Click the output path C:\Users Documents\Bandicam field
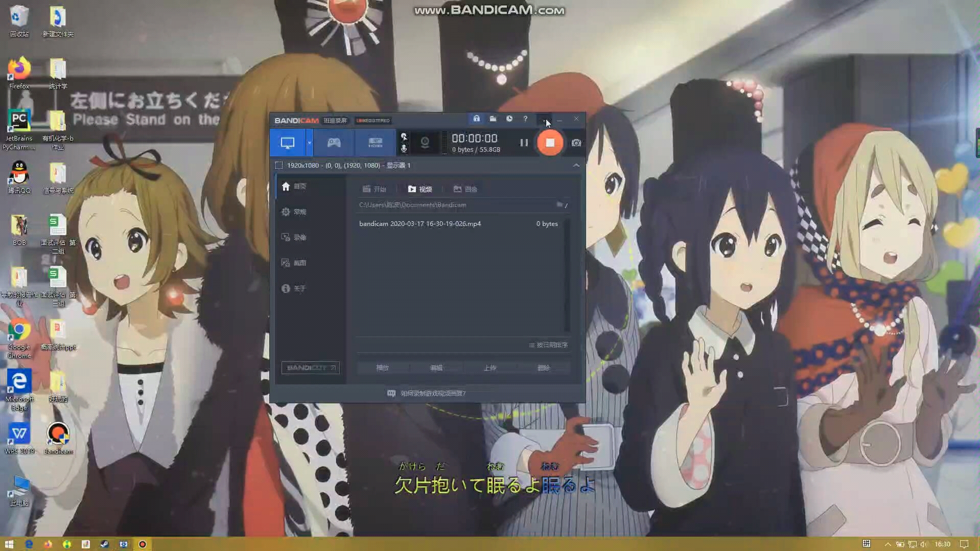 click(455, 205)
